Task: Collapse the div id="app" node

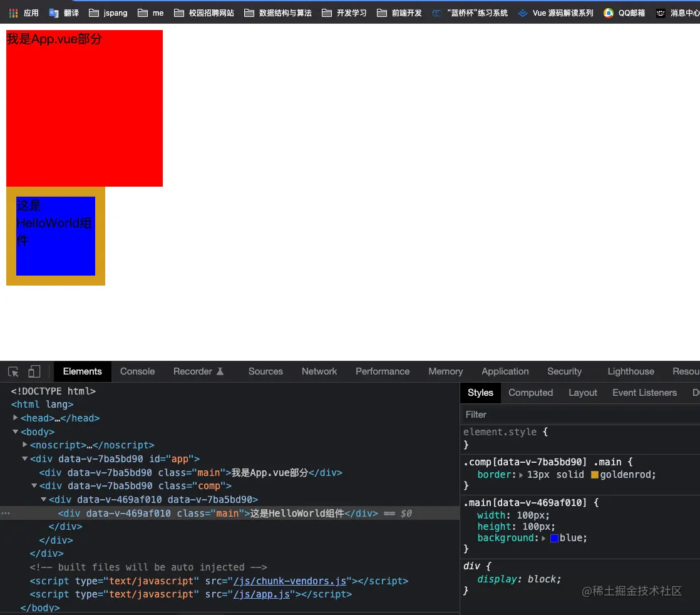Action: tap(25, 458)
